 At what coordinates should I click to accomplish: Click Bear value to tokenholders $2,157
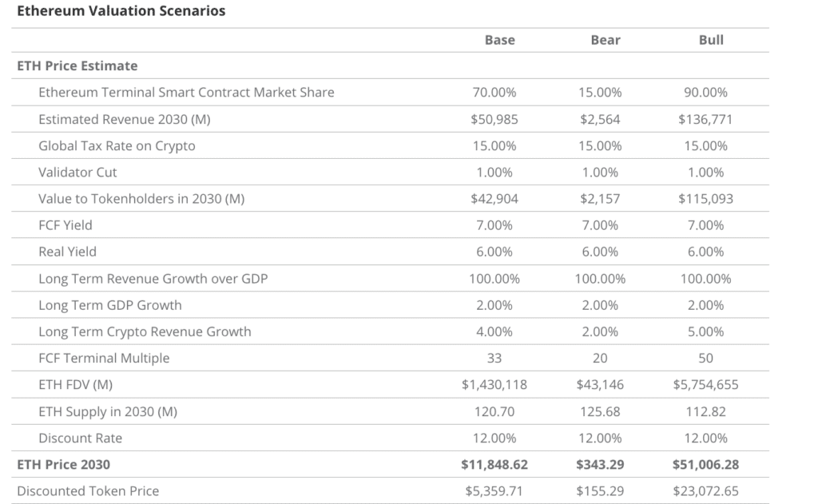[600, 199]
